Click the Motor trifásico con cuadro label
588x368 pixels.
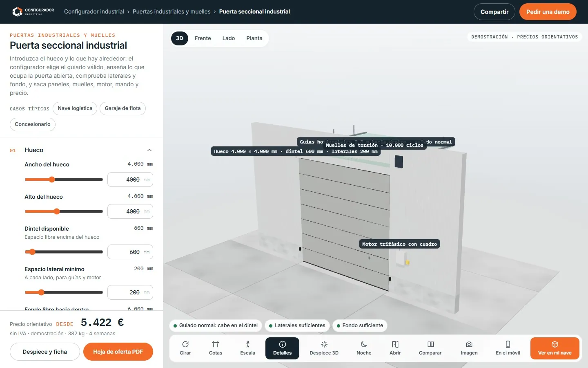tap(399, 244)
